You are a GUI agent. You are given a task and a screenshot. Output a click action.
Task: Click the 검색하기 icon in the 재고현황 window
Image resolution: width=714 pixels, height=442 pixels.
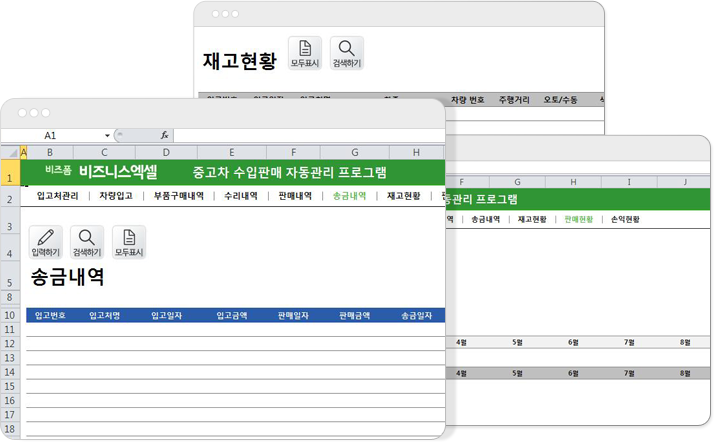tap(347, 53)
